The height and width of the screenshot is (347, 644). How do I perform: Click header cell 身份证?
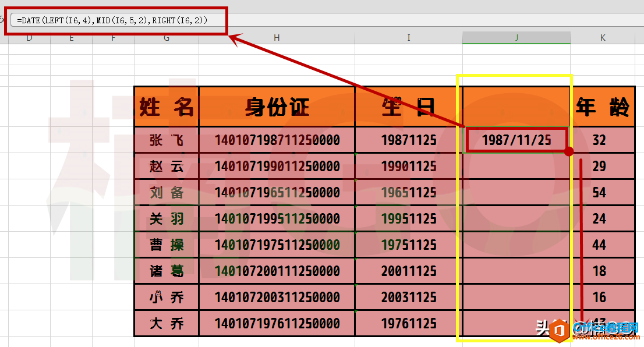click(277, 107)
